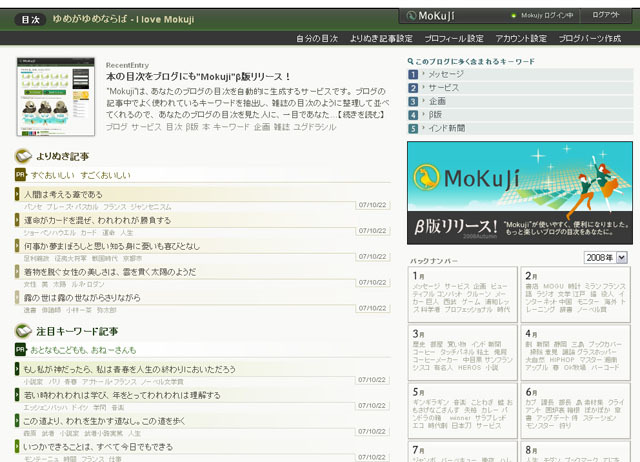The image size is (640, 462).
Task: Click the green login status dot
Action: click(x=513, y=16)
